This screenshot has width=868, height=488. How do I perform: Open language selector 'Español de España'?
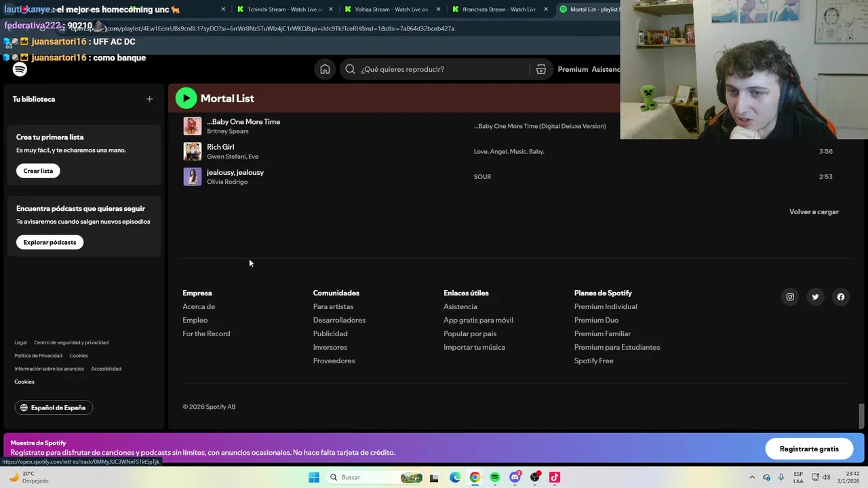pyautogui.click(x=54, y=407)
